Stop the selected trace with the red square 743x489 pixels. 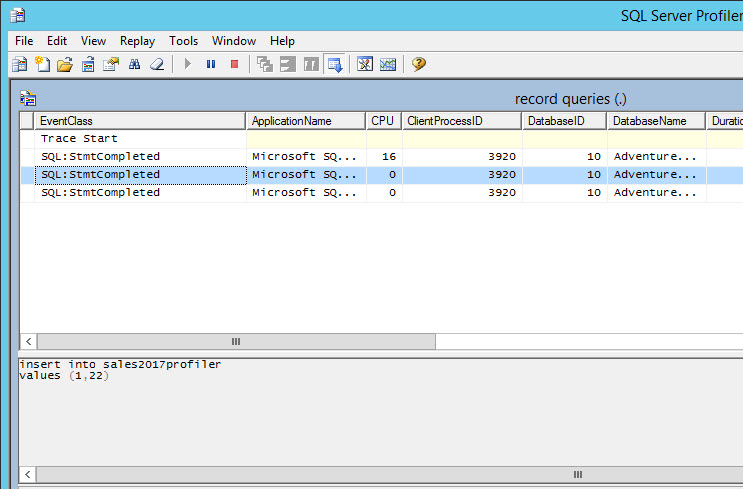click(x=234, y=64)
